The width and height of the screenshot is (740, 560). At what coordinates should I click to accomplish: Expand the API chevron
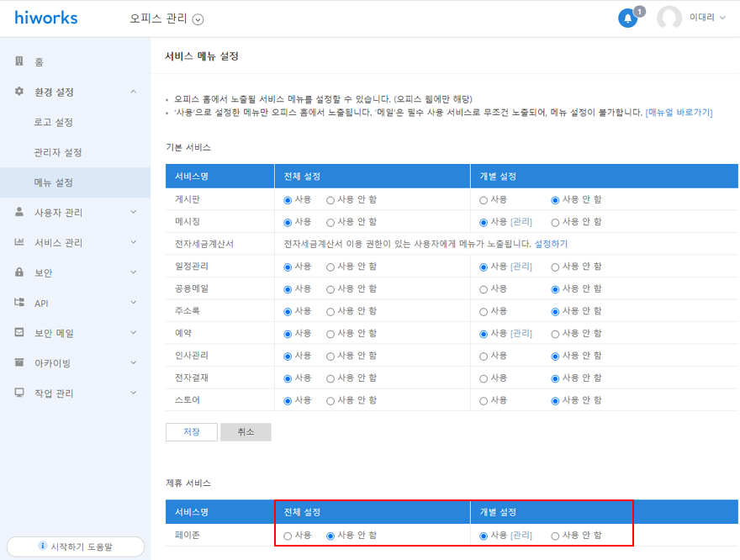point(134,303)
